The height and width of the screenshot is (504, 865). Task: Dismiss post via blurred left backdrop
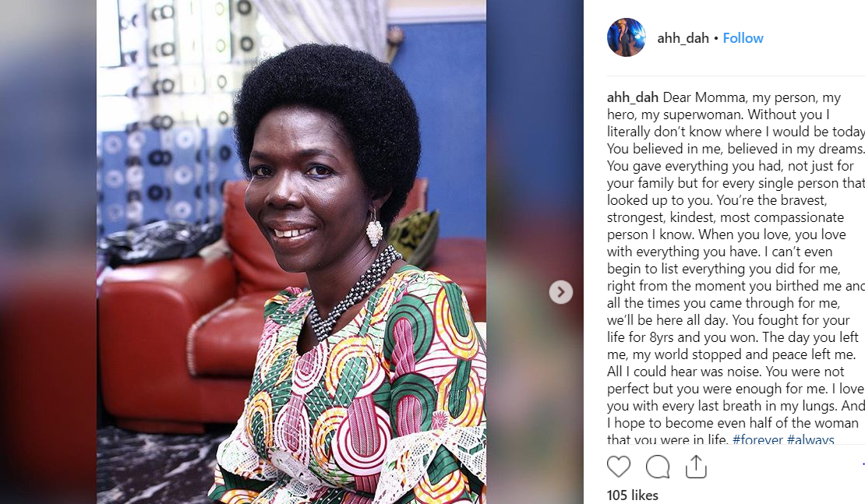[x=48, y=252]
